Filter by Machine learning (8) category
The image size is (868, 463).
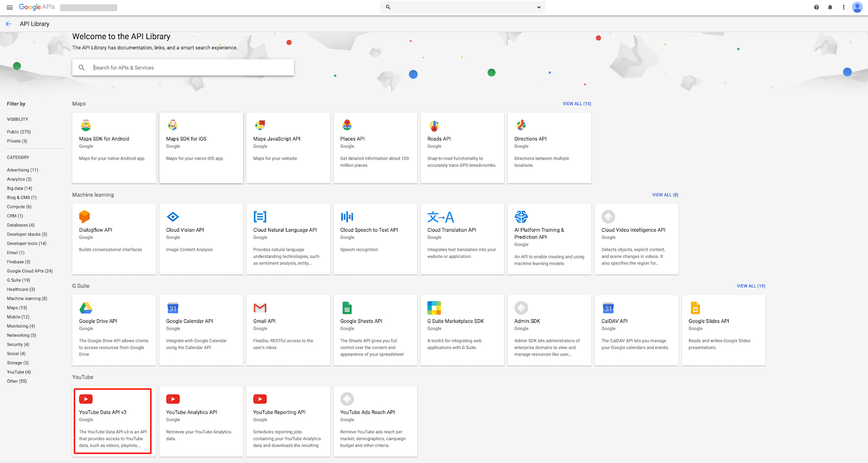[27, 299]
